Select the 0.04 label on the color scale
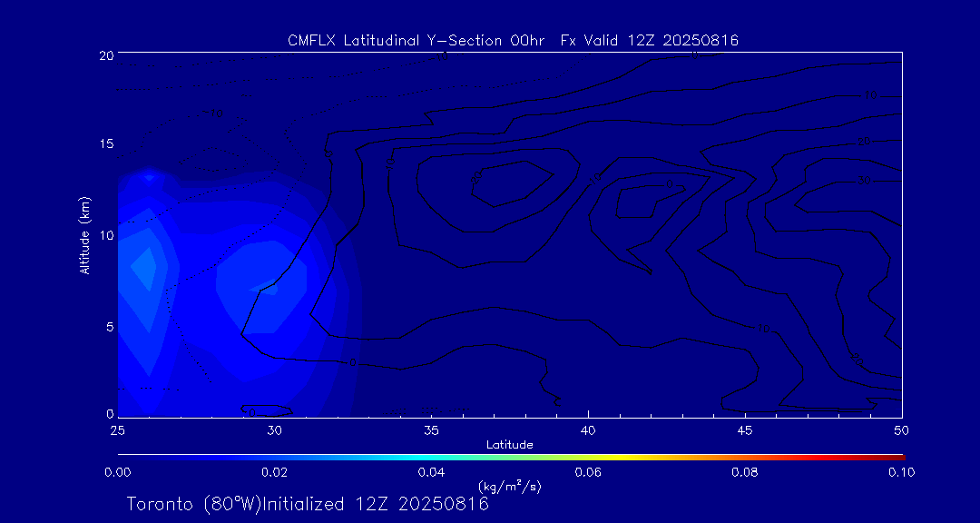Screen dimensions: 980x523 (431, 472)
